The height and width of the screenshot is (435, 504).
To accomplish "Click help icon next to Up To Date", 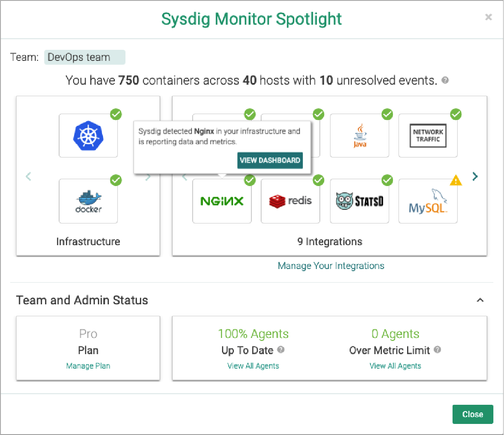I will pyautogui.click(x=281, y=350).
